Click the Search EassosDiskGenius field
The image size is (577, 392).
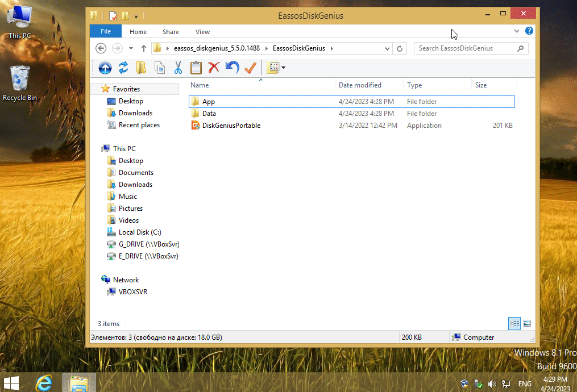[x=471, y=48]
